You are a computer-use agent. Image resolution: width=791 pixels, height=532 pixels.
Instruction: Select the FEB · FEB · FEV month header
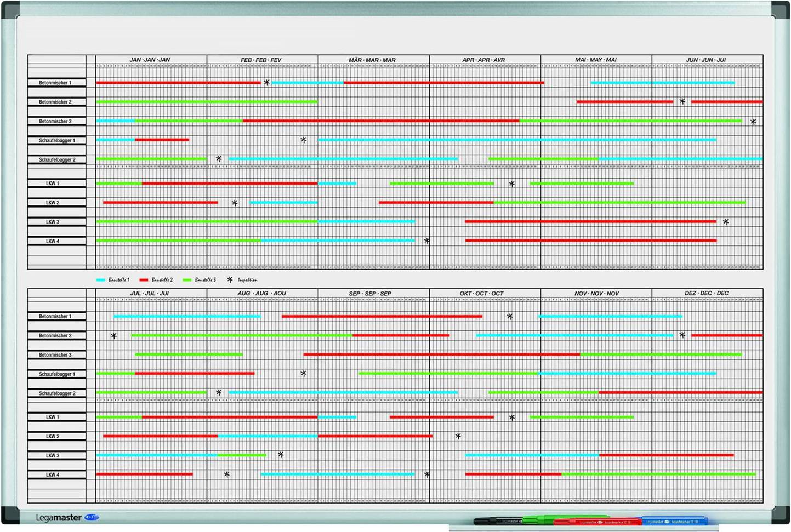pos(261,60)
